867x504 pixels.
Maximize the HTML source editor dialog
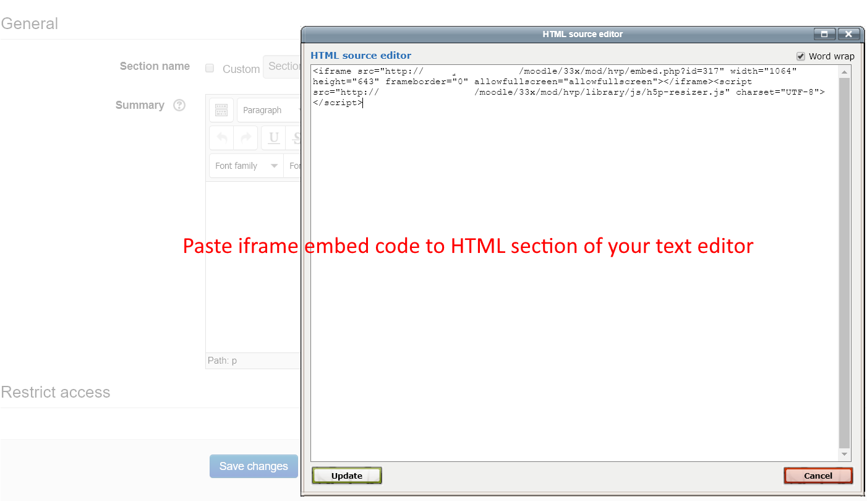824,34
